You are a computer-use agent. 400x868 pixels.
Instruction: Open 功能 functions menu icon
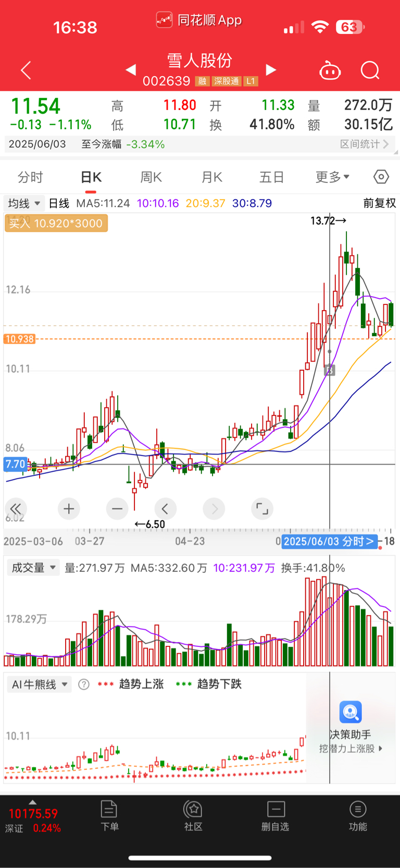tap(358, 810)
